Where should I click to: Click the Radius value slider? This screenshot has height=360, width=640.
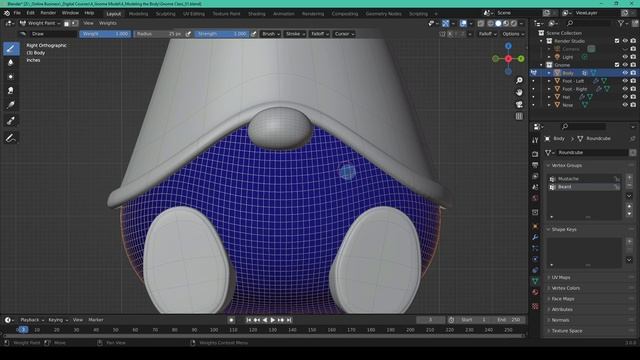point(158,34)
